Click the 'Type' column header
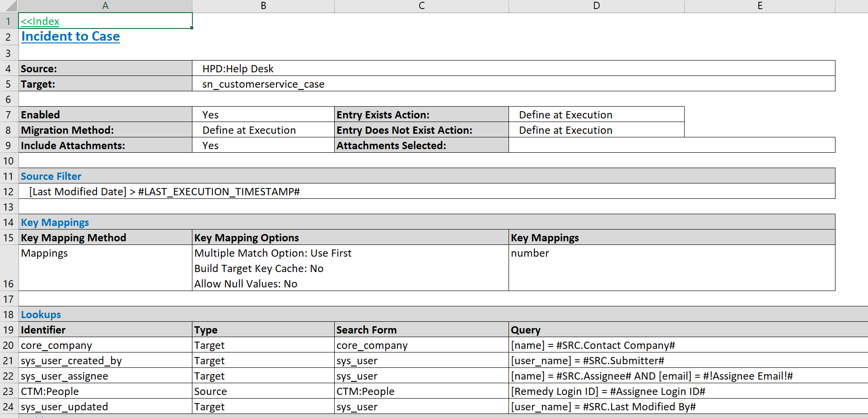Viewport: 868px width, 418px height. click(263, 330)
